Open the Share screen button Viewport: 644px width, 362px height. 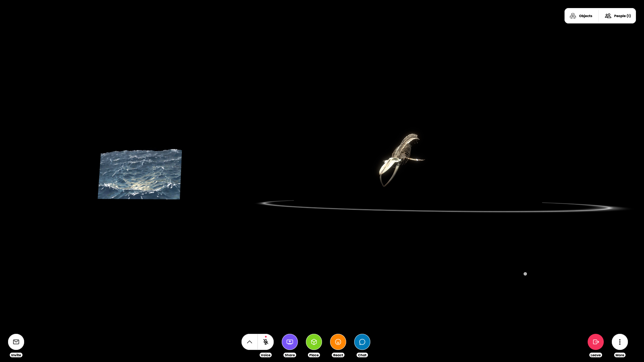(x=290, y=342)
